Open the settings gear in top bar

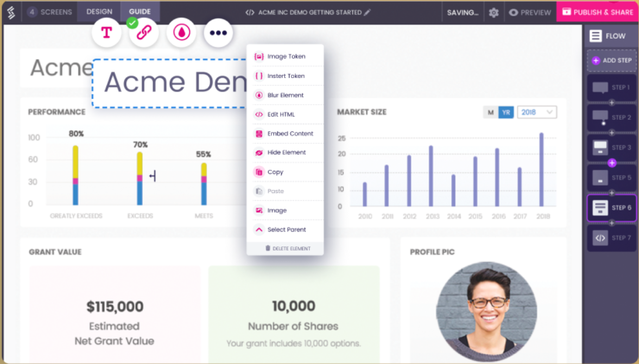coord(494,12)
